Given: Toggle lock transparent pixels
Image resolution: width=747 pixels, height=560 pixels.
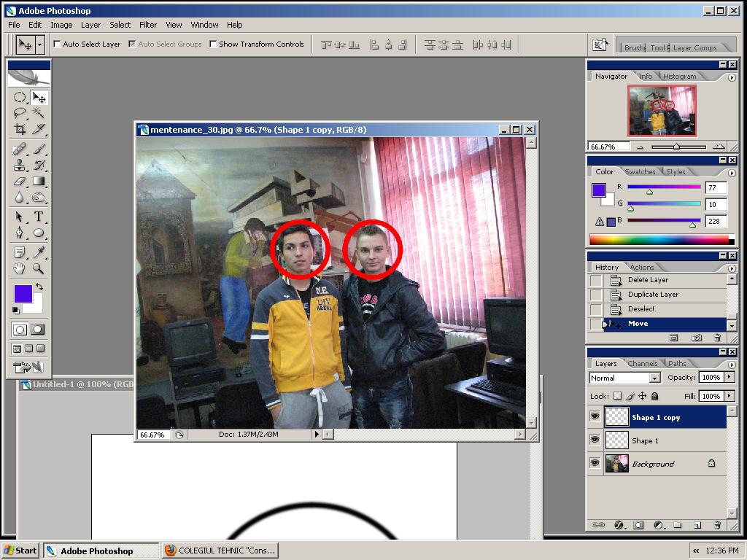Looking at the screenshot, I should [x=617, y=396].
